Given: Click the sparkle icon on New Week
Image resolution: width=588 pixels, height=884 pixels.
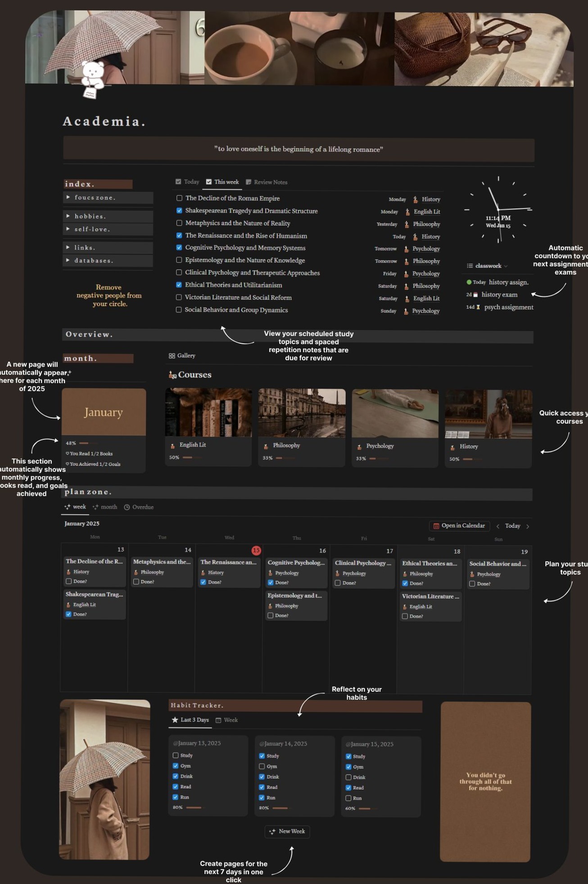Looking at the screenshot, I should (x=272, y=832).
